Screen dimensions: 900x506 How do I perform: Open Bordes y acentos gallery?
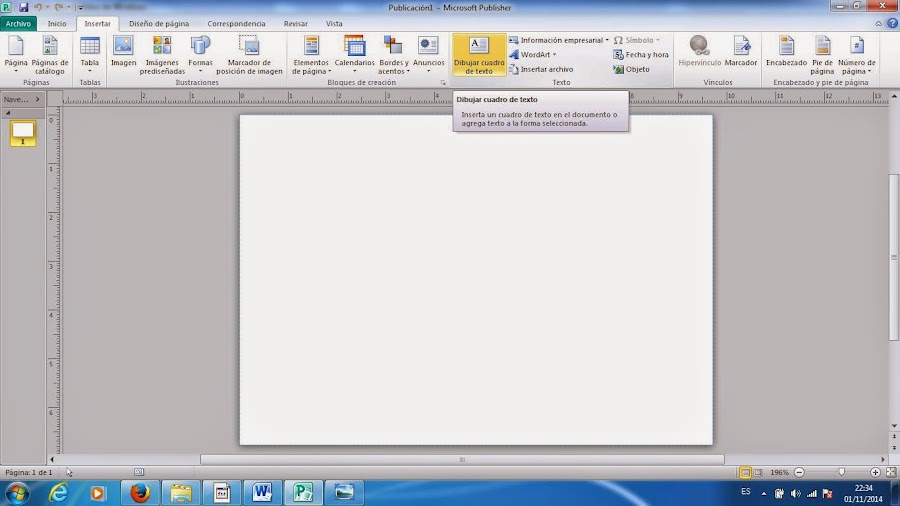393,54
